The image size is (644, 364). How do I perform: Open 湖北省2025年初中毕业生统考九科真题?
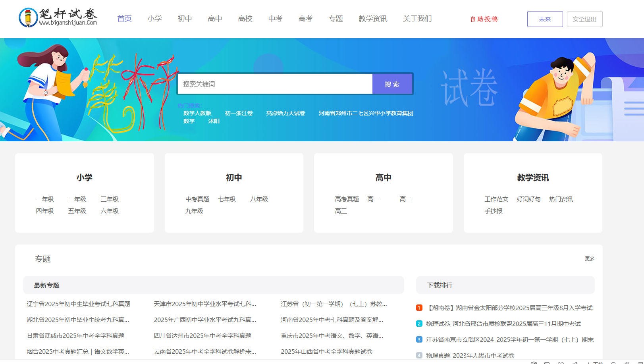pos(78,320)
